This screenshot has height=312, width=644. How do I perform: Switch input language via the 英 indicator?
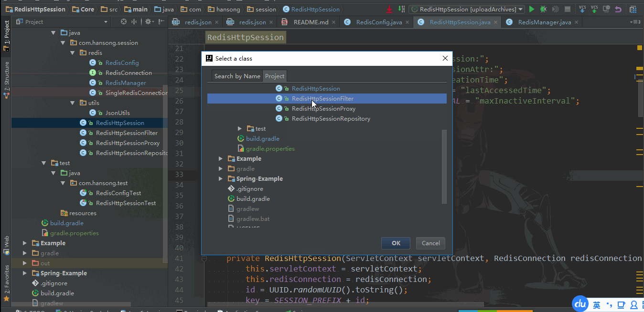coord(597,305)
